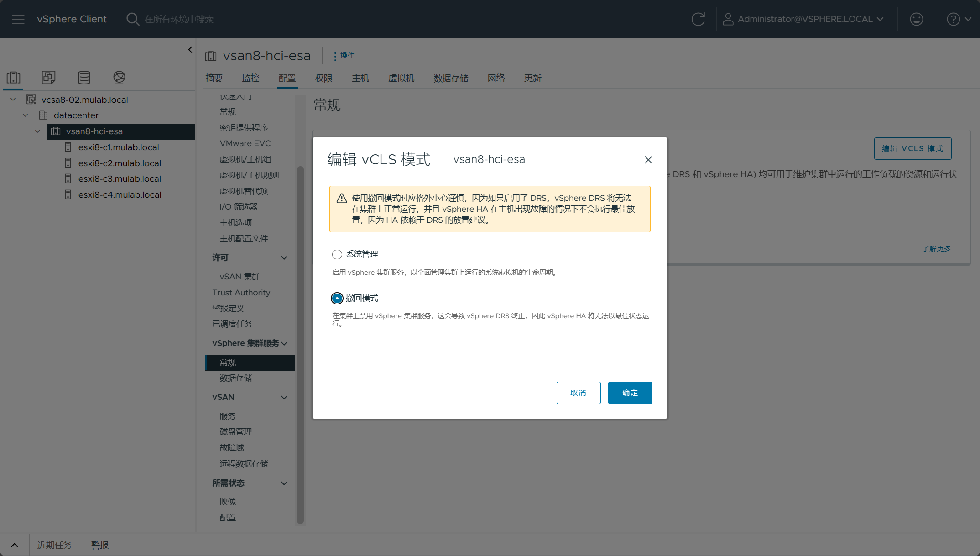
Task: Select esxi8-c1.mulab.local in tree
Action: point(119,147)
